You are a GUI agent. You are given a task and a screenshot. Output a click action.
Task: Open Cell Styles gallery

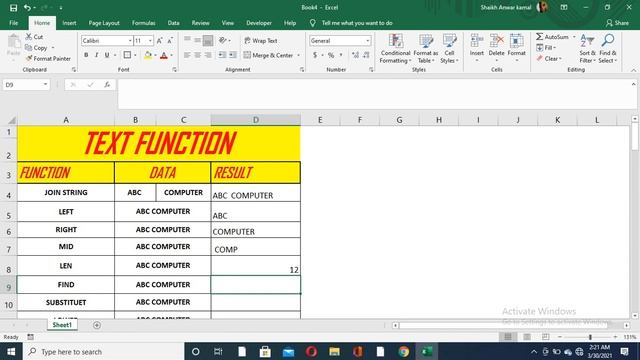pos(449,49)
